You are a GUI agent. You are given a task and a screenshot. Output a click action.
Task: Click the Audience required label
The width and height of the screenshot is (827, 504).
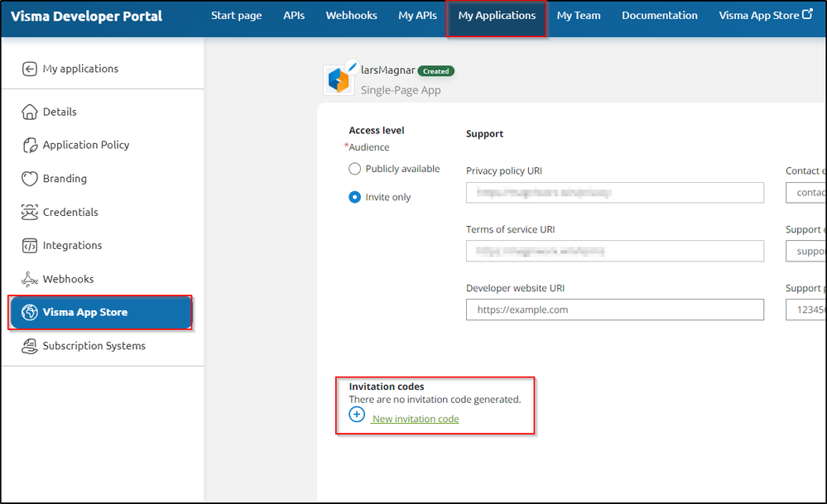(x=367, y=147)
